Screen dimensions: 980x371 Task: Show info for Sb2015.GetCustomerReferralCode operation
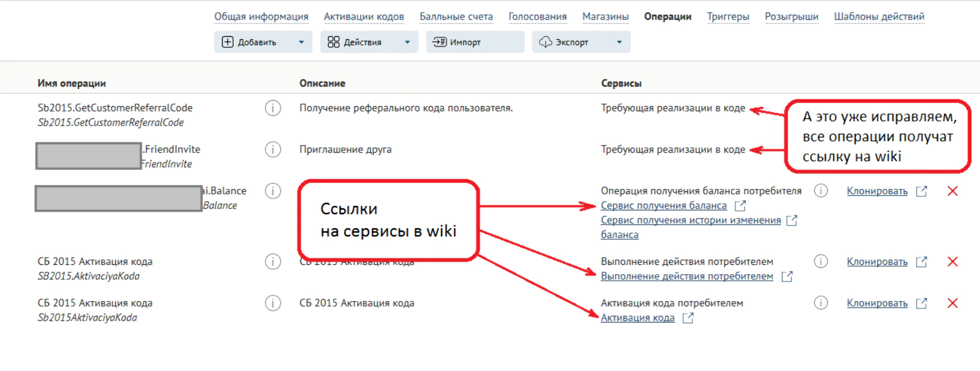tap(273, 108)
